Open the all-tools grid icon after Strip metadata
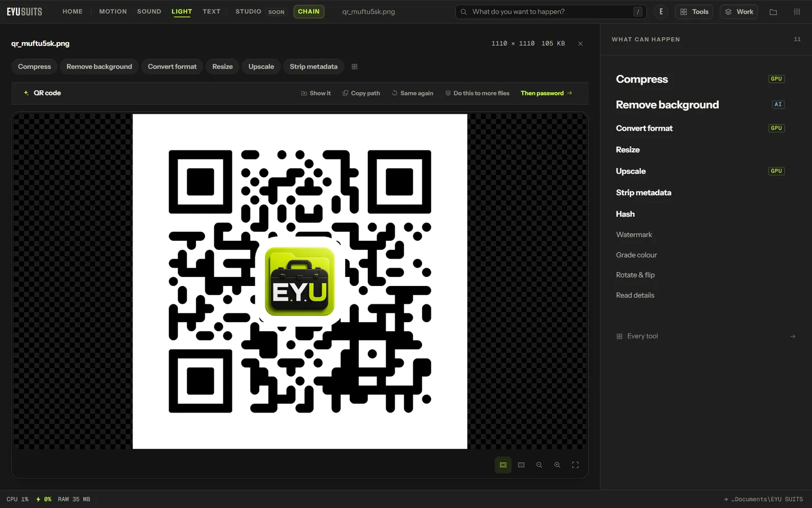 coord(355,67)
